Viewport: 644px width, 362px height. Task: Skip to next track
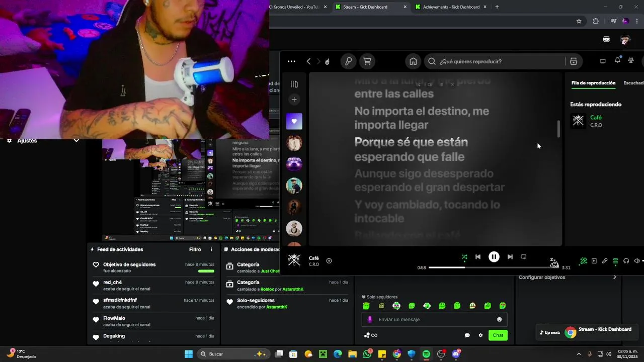click(510, 257)
